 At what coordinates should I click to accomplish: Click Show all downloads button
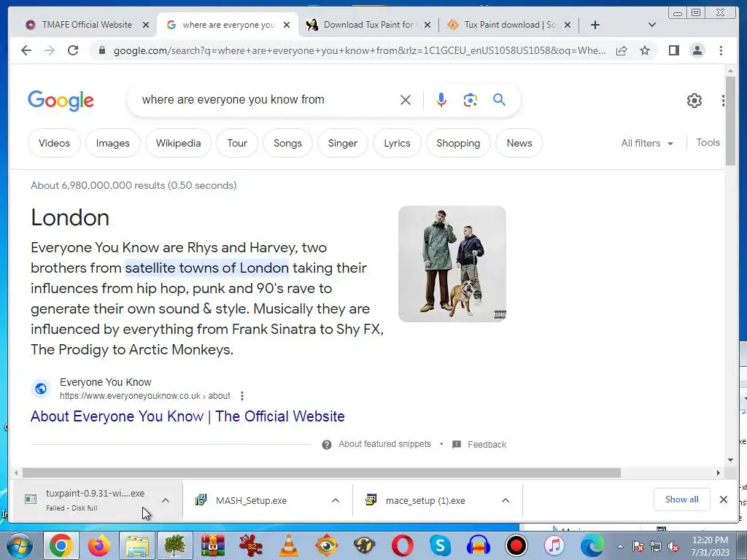(x=682, y=499)
